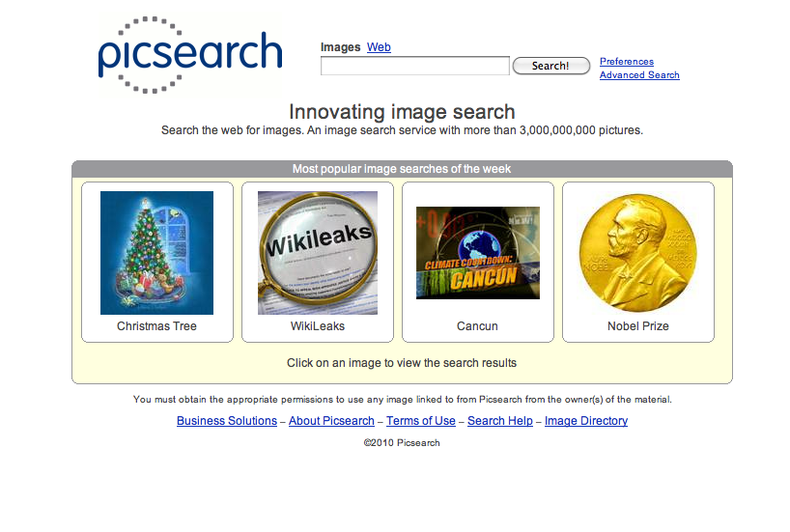
Task: Open the Cancun climate countdown image
Action: [478, 253]
